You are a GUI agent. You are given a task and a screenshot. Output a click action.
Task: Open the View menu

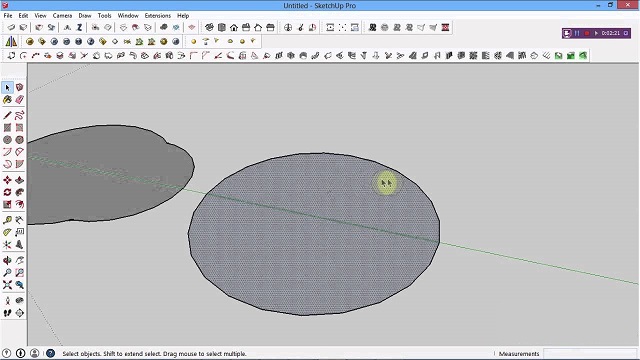(x=40, y=16)
